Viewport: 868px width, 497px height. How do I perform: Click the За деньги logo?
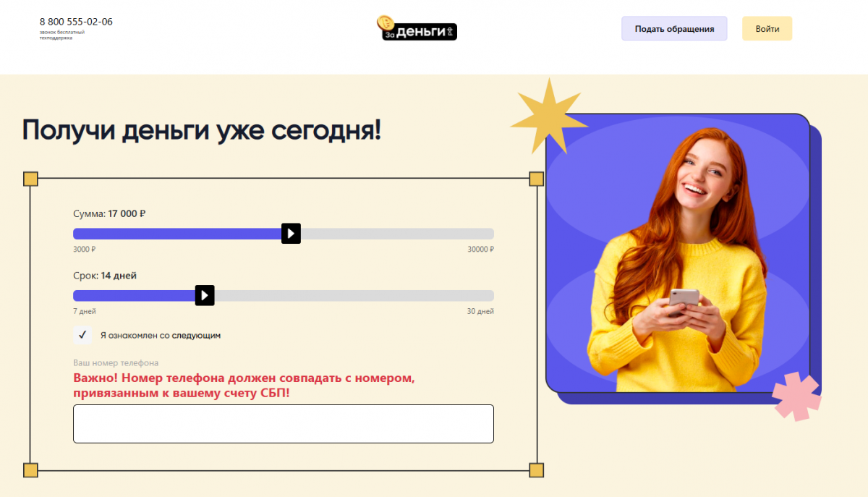tap(417, 28)
